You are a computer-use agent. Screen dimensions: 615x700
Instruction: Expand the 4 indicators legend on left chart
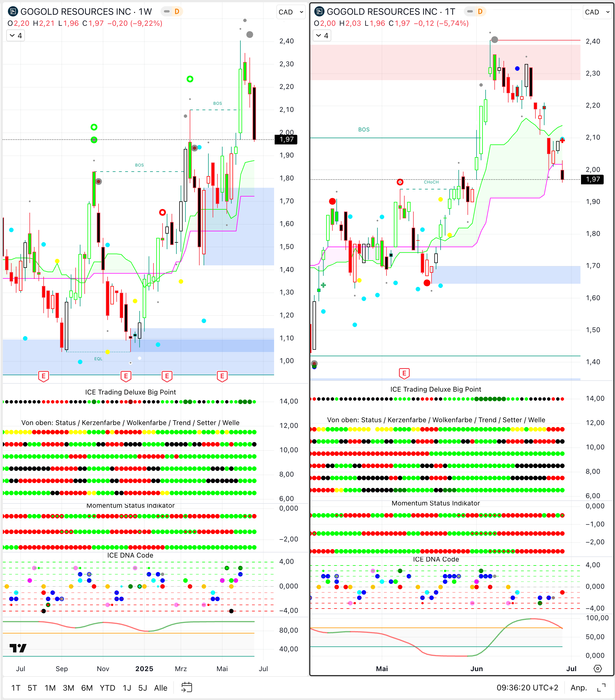click(x=16, y=36)
